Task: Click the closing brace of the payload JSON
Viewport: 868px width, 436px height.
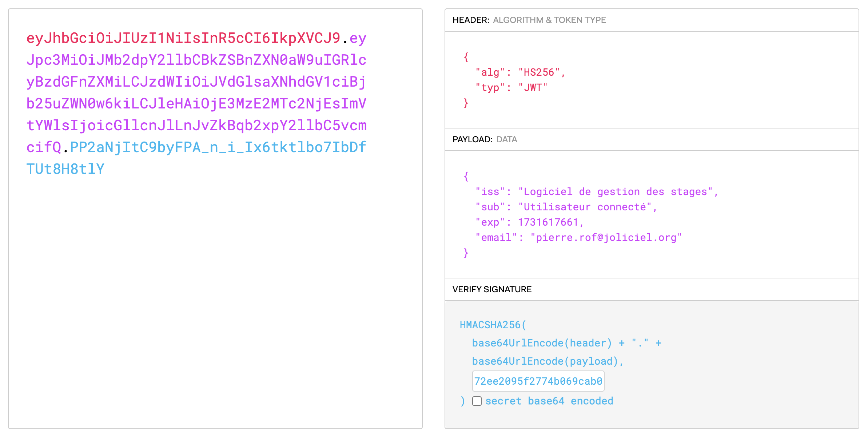Action: coord(466,253)
